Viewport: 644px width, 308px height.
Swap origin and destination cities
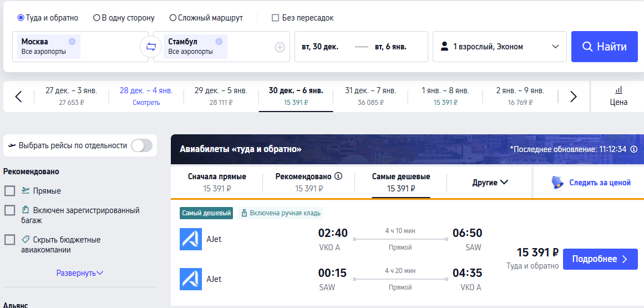(151, 47)
